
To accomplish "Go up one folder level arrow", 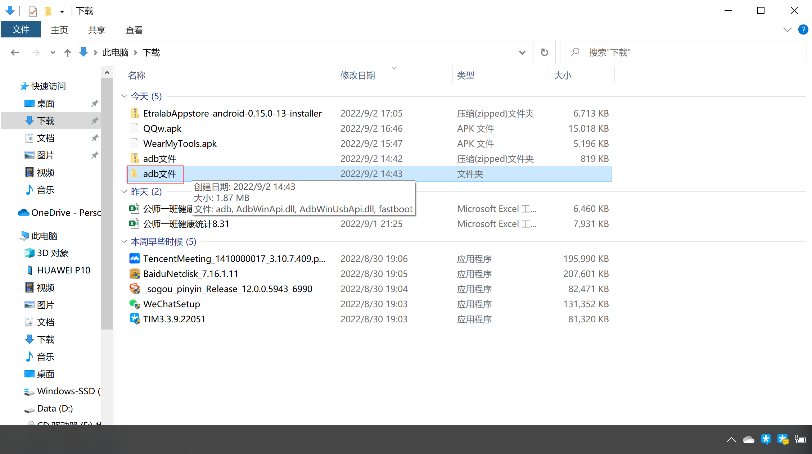I will pos(68,52).
